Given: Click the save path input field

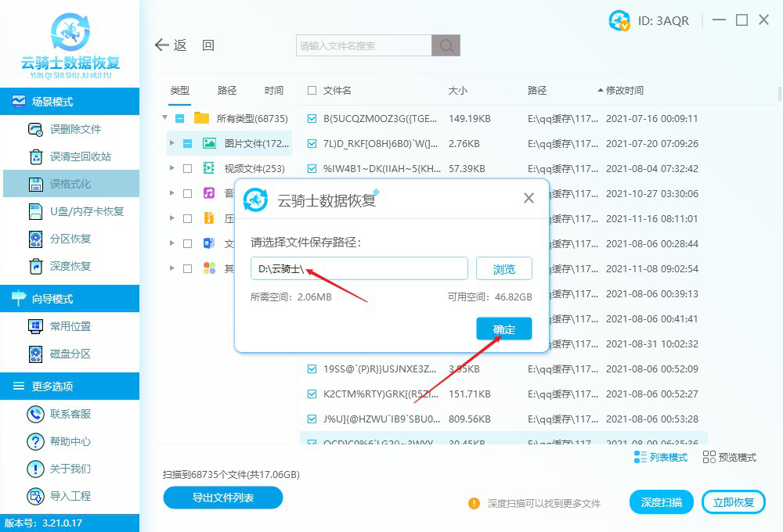Looking at the screenshot, I should pos(359,269).
